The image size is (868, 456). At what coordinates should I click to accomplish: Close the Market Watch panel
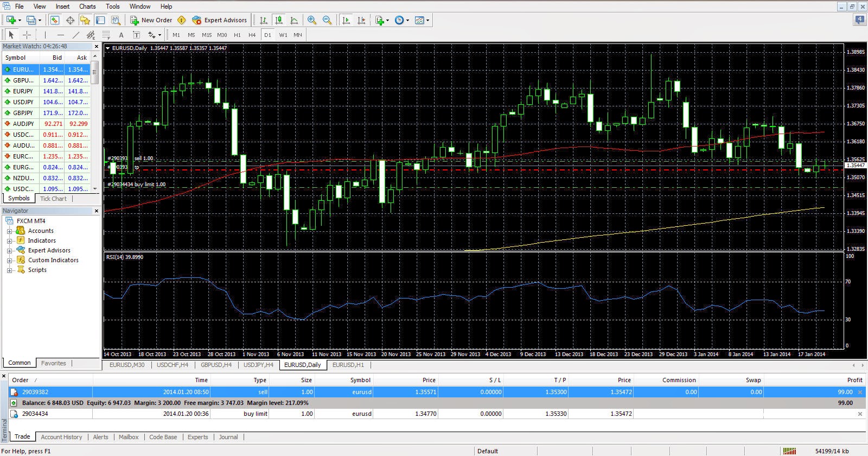point(96,47)
